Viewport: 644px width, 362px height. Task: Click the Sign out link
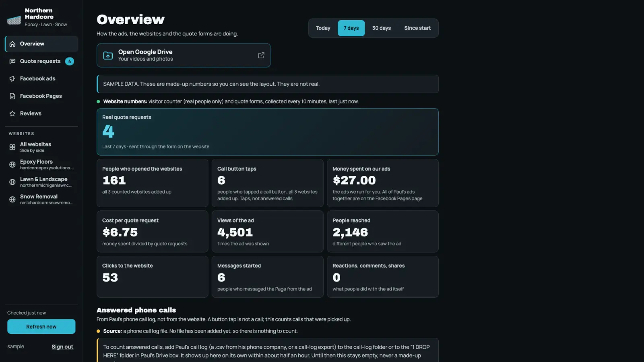pos(62,347)
